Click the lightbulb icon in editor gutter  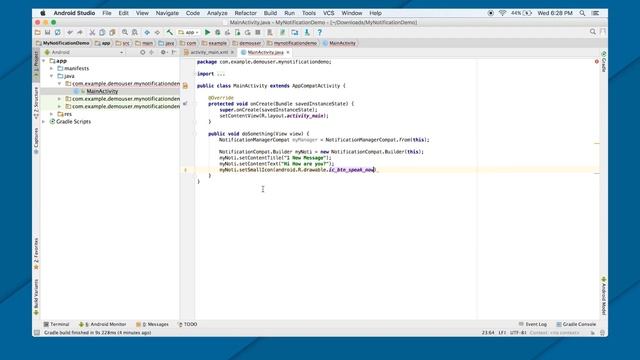click(x=186, y=170)
